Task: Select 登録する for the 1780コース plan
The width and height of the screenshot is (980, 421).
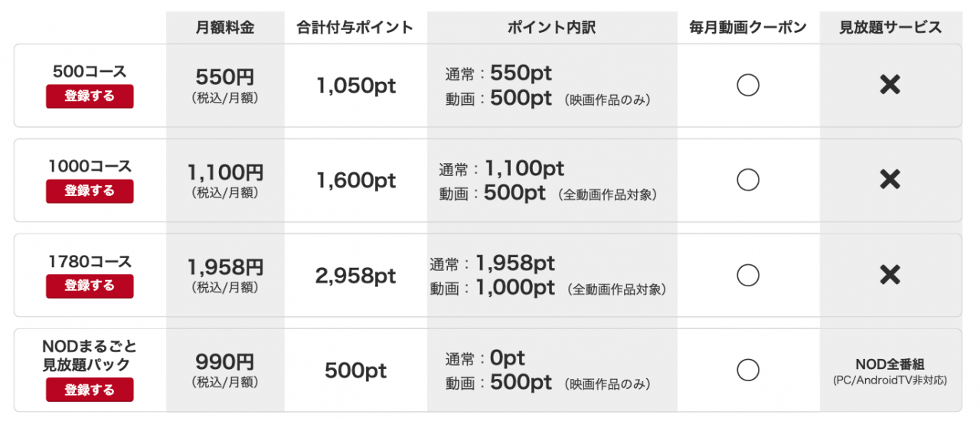Action: (x=90, y=286)
